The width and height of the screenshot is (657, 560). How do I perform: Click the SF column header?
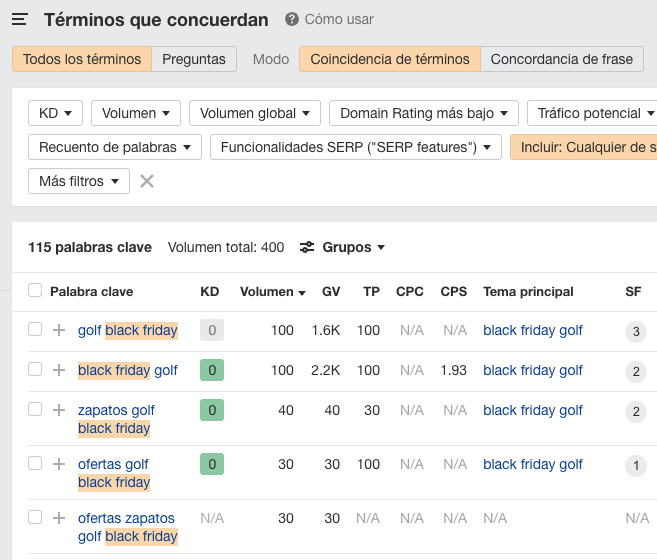(x=633, y=291)
